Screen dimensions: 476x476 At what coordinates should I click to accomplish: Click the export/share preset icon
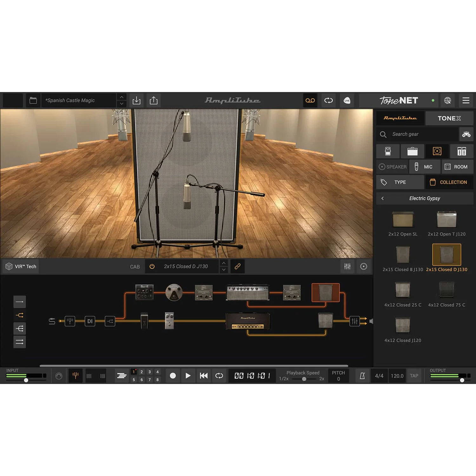[x=154, y=101]
